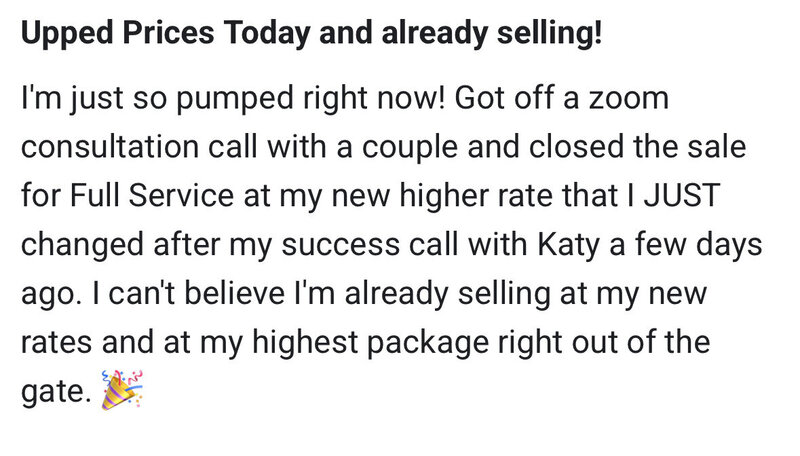Click the word "zoom" in first line
The width and height of the screenshot is (800, 456).
tap(627, 101)
